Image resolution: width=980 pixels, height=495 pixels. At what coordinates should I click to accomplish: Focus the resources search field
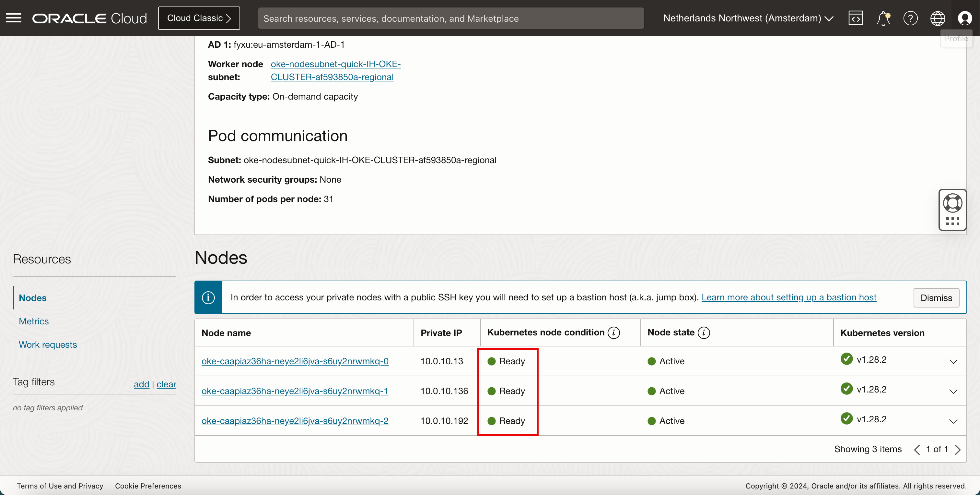pos(450,18)
